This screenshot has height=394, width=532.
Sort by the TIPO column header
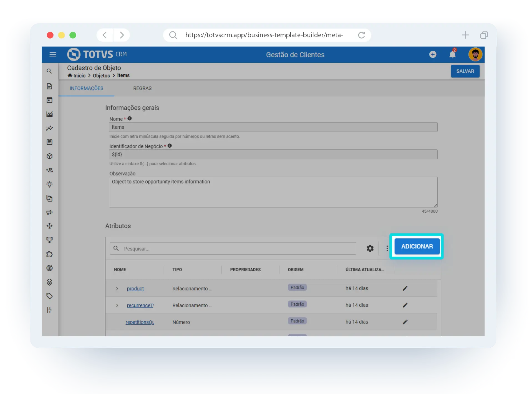click(177, 270)
